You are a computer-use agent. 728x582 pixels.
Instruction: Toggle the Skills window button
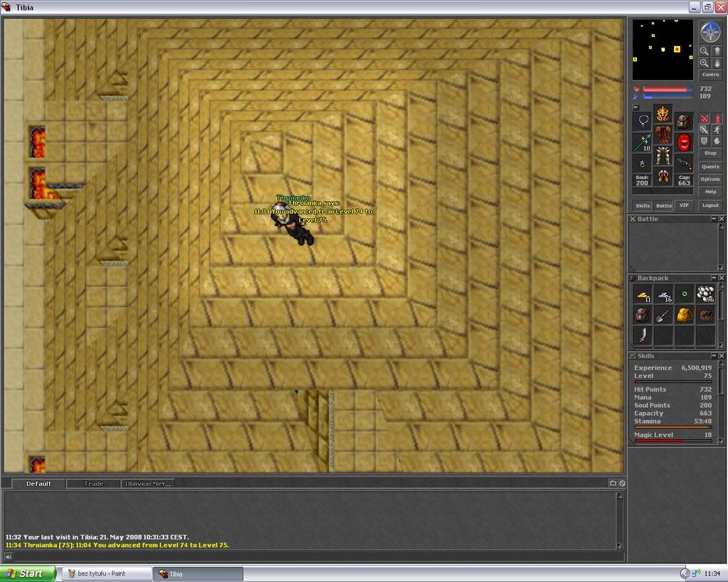coord(643,205)
